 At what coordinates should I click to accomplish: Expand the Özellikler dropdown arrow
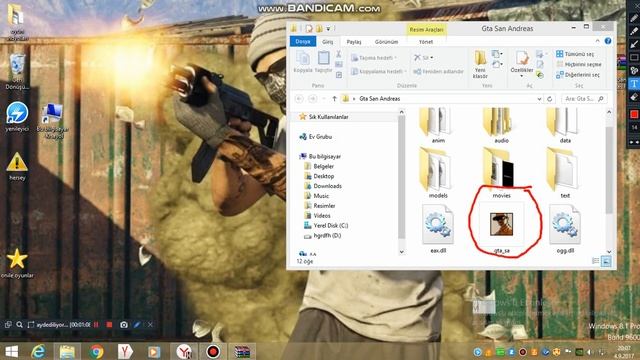(522, 76)
